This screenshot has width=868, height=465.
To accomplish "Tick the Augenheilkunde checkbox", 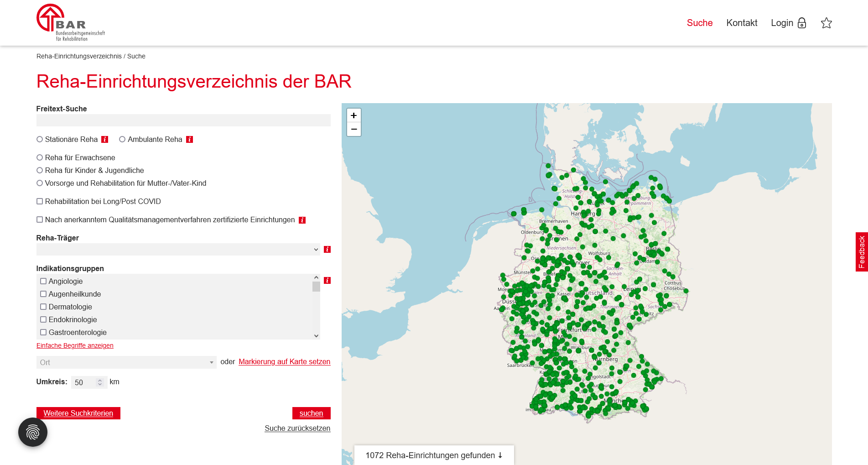I will (x=43, y=294).
